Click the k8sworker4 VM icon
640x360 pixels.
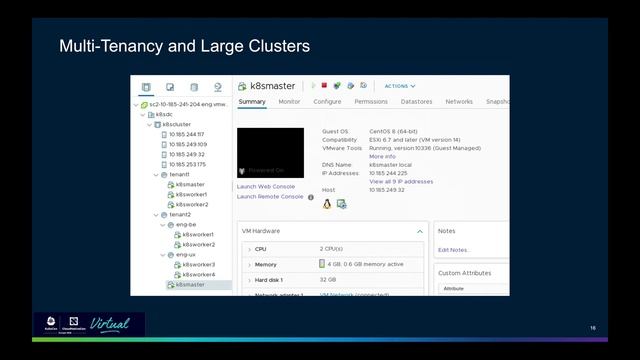pos(178,275)
